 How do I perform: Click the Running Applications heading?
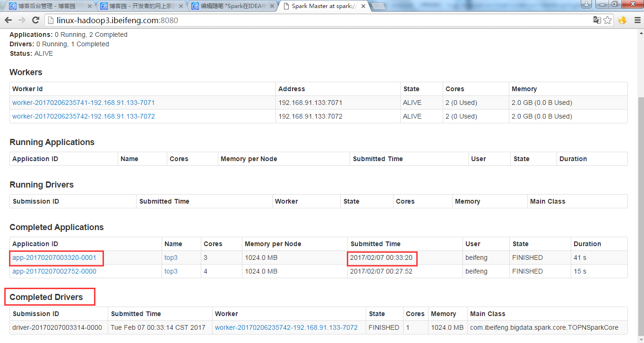(52, 142)
